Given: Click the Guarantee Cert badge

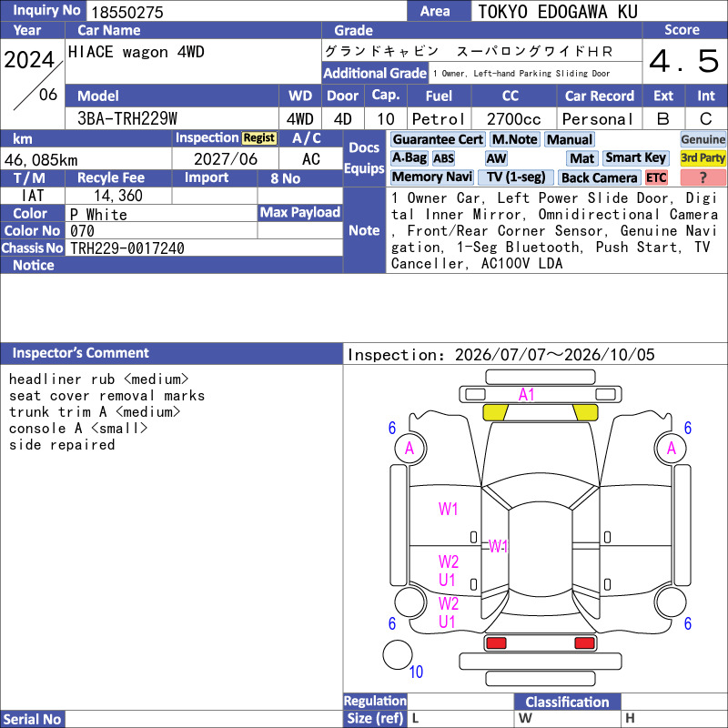Looking at the screenshot, I should tap(438, 139).
